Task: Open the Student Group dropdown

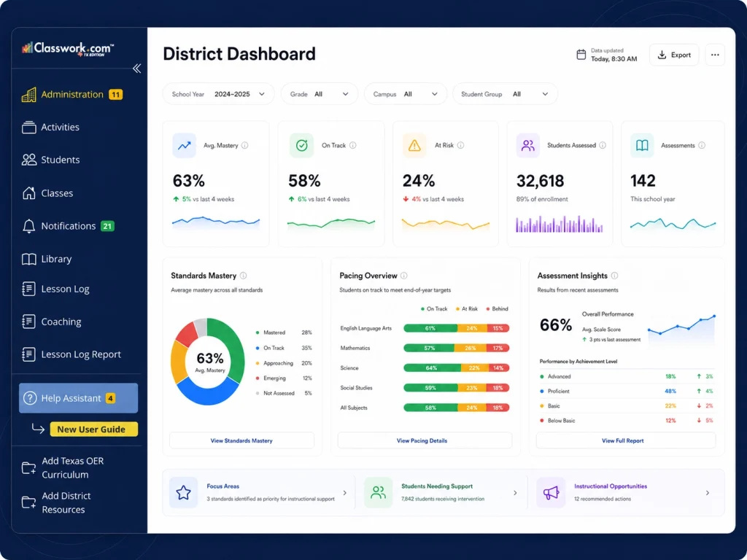Action: tap(505, 94)
